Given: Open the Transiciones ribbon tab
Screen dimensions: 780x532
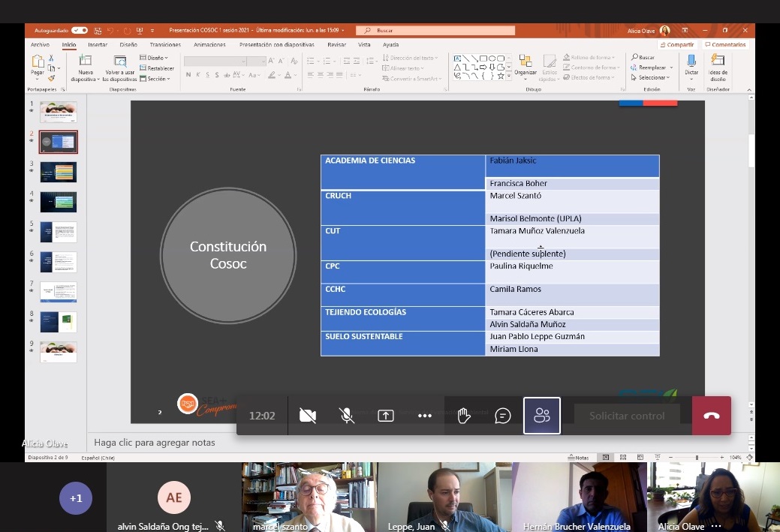Looking at the screenshot, I should (165, 44).
